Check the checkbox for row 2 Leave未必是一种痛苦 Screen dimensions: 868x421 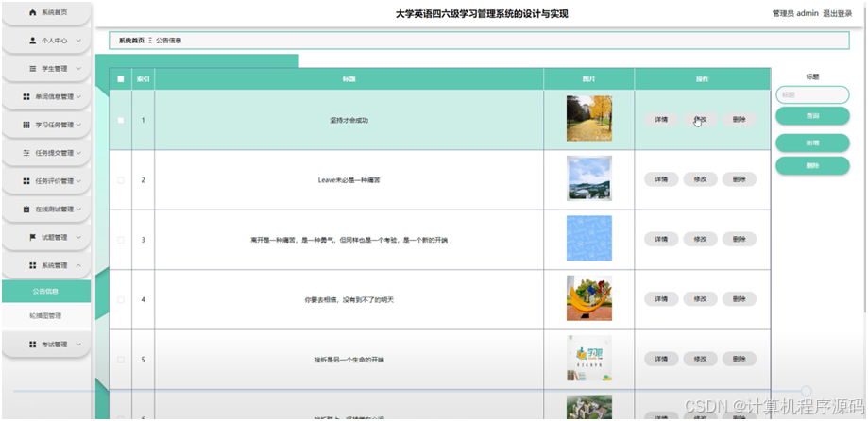[121, 179]
